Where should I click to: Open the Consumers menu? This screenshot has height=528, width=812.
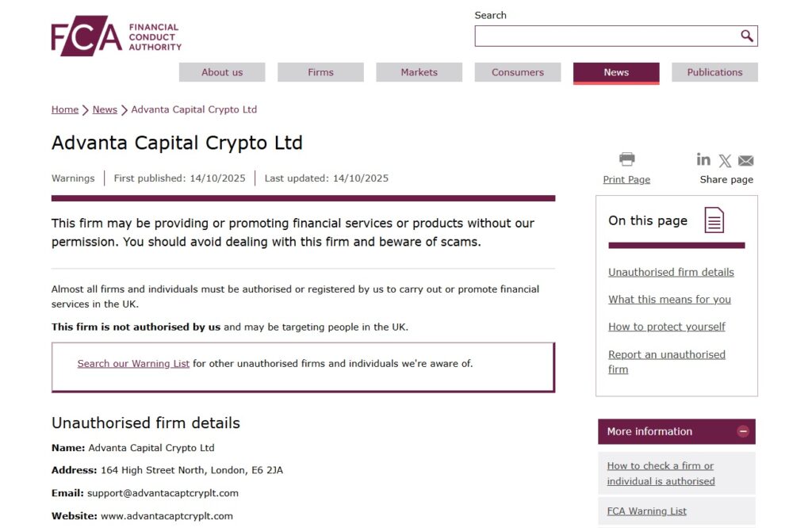(x=518, y=72)
